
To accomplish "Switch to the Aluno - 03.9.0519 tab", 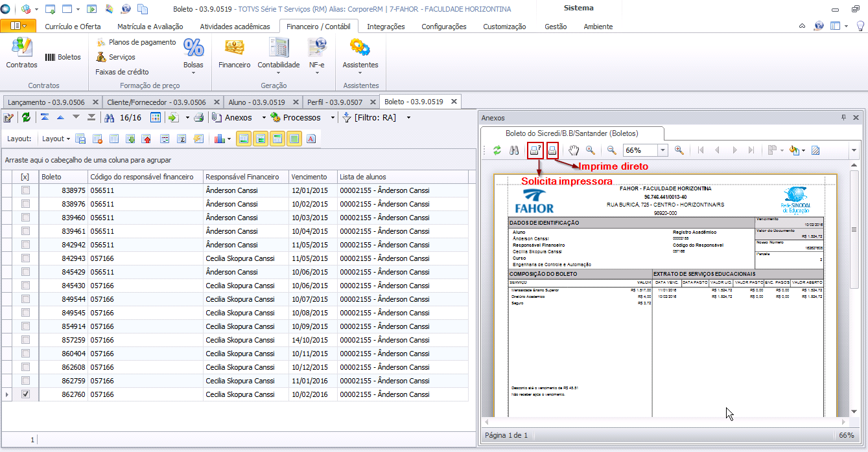I will (x=257, y=102).
